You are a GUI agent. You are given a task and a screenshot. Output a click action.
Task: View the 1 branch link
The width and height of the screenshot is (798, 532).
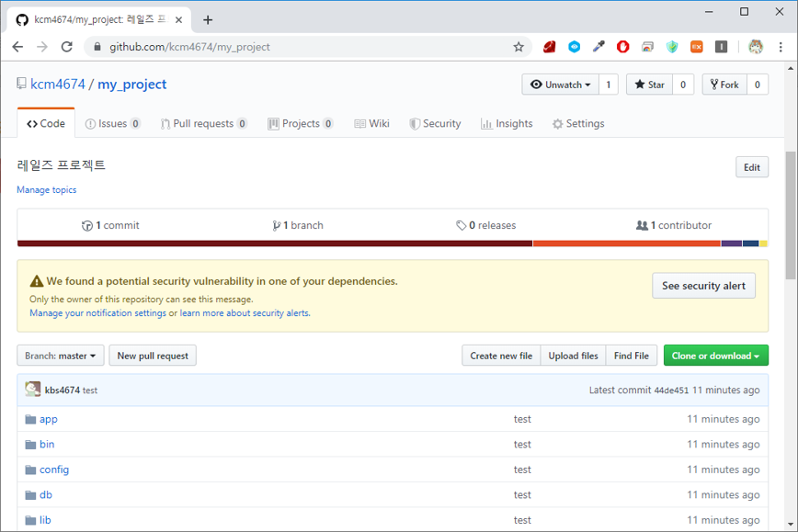298,225
